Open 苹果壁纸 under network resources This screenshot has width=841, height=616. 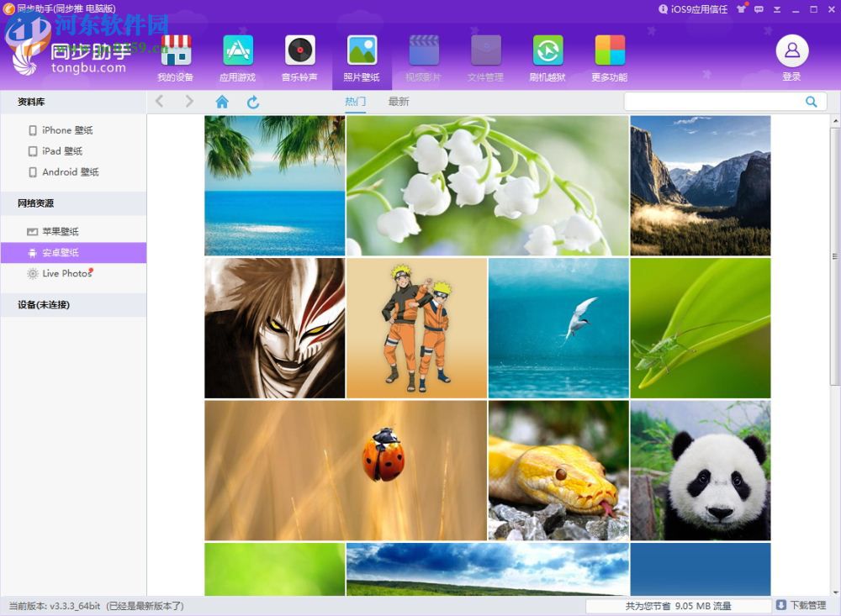click(x=60, y=231)
